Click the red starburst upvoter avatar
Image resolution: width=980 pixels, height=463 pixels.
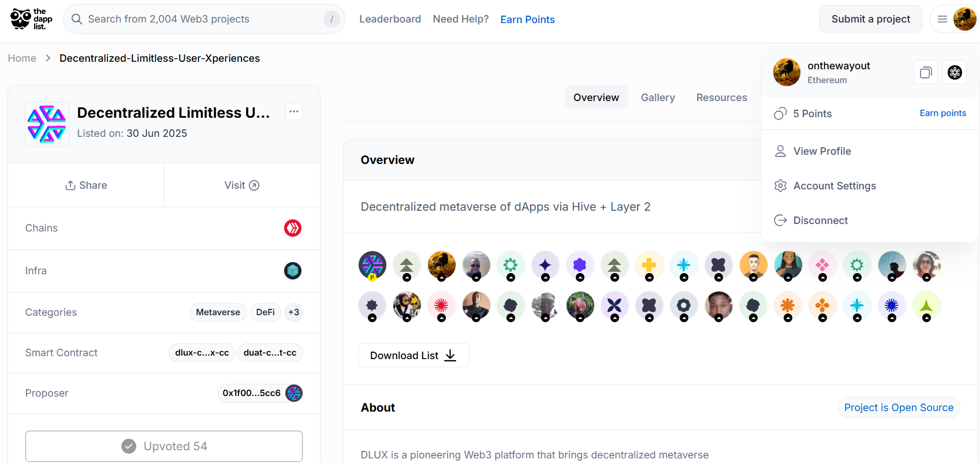[441, 306]
